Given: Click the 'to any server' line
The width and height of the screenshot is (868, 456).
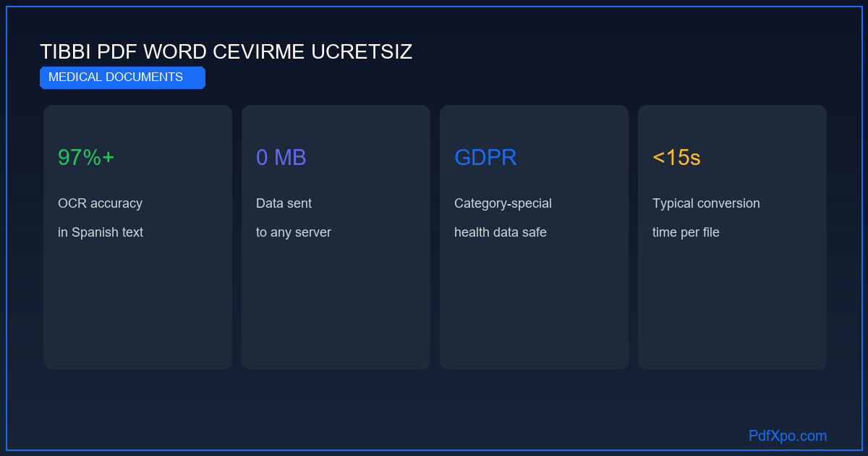Looking at the screenshot, I should pos(294,232).
